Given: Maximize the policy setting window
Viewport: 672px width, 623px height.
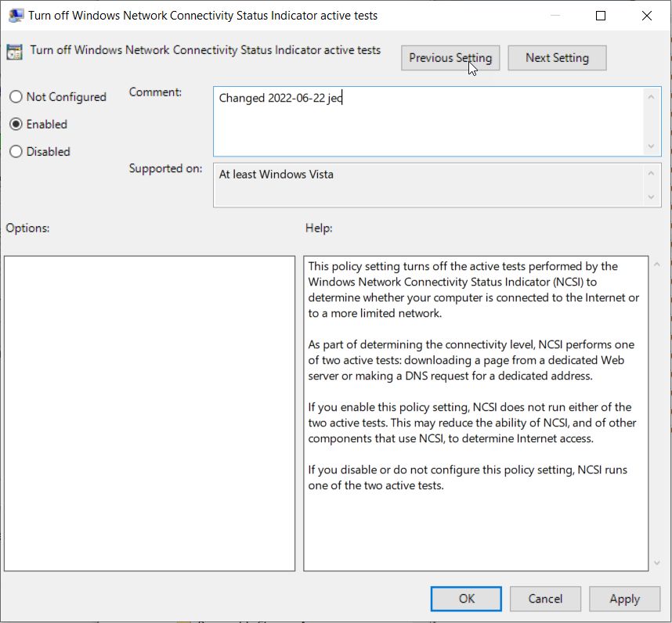Looking at the screenshot, I should pyautogui.click(x=601, y=16).
